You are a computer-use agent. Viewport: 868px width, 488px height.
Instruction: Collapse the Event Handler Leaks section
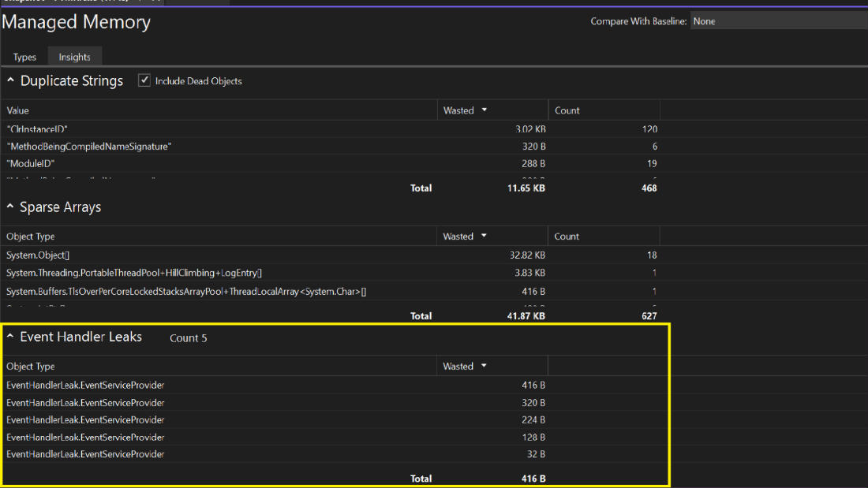coord(10,337)
